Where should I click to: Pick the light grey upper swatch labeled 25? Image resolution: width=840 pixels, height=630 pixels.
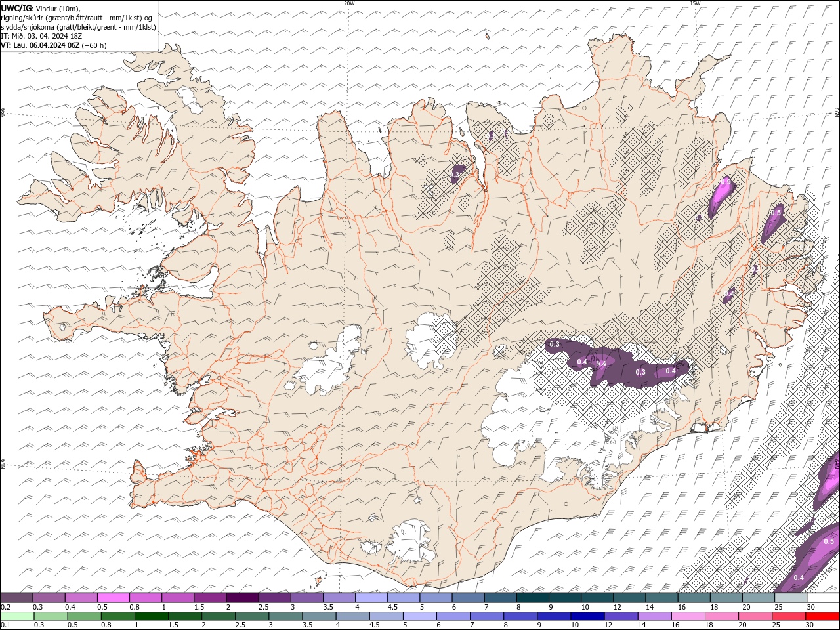[x=791, y=598]
